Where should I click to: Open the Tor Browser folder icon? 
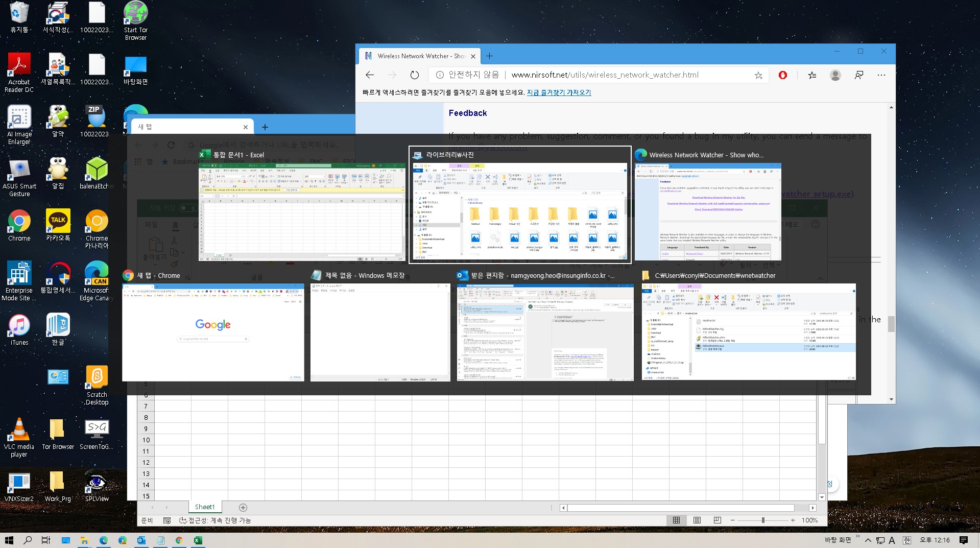click(x=58, y=434)
